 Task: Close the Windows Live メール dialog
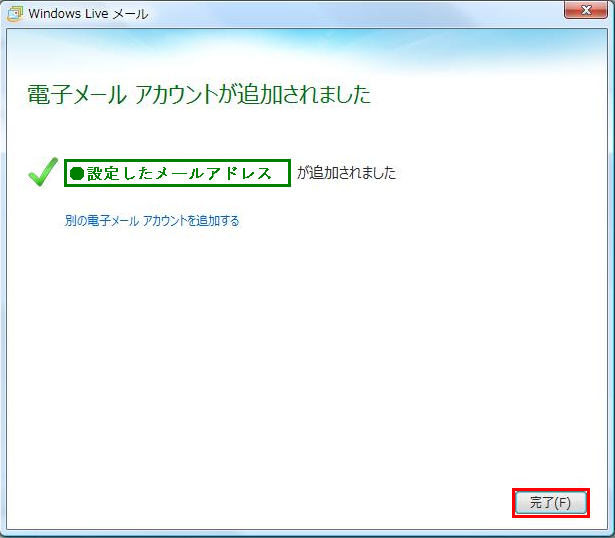point(586,10)
